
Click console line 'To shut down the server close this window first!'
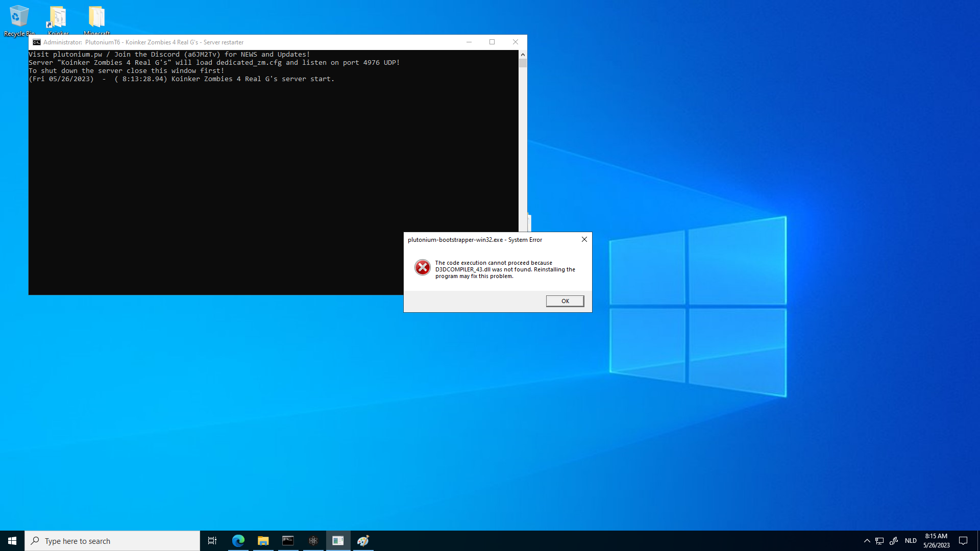(x=127, y=71)
